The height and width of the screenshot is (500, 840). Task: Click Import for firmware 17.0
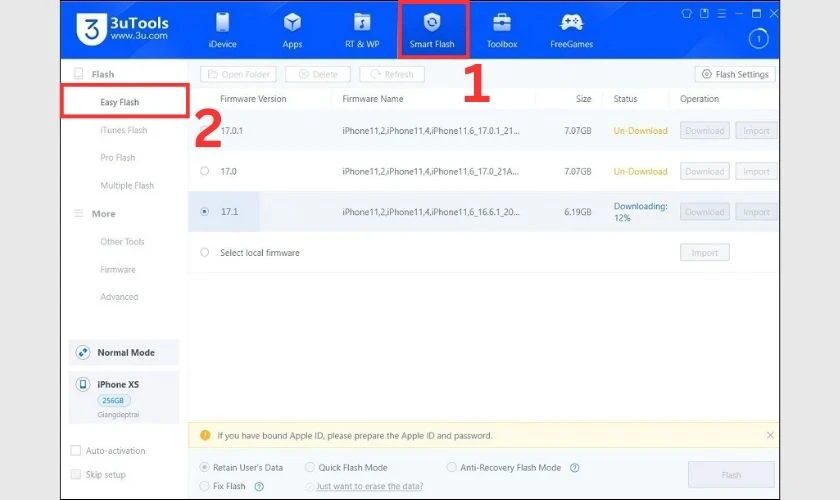point(756,171)
